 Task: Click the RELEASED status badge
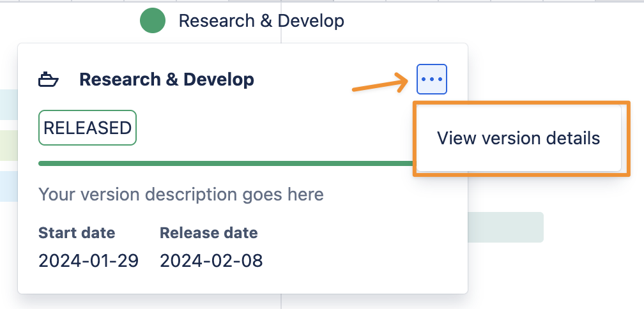(x=88, y=128)
